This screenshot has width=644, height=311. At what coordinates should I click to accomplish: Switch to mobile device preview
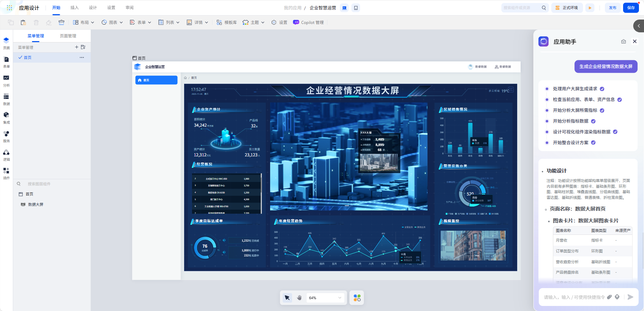click(356, 8)
